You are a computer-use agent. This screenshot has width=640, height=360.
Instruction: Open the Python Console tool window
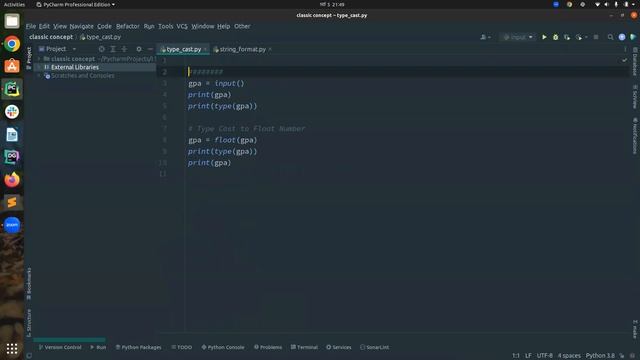[223, 347]
